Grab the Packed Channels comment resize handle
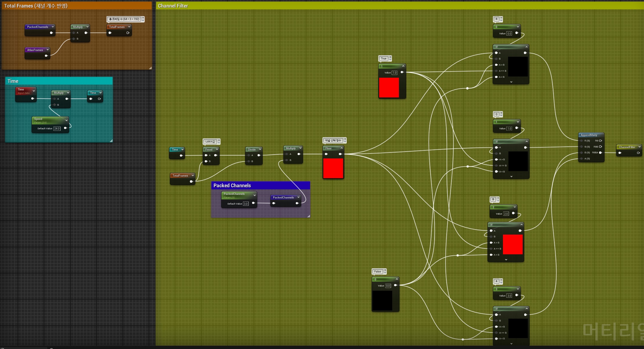 point(309,216)
